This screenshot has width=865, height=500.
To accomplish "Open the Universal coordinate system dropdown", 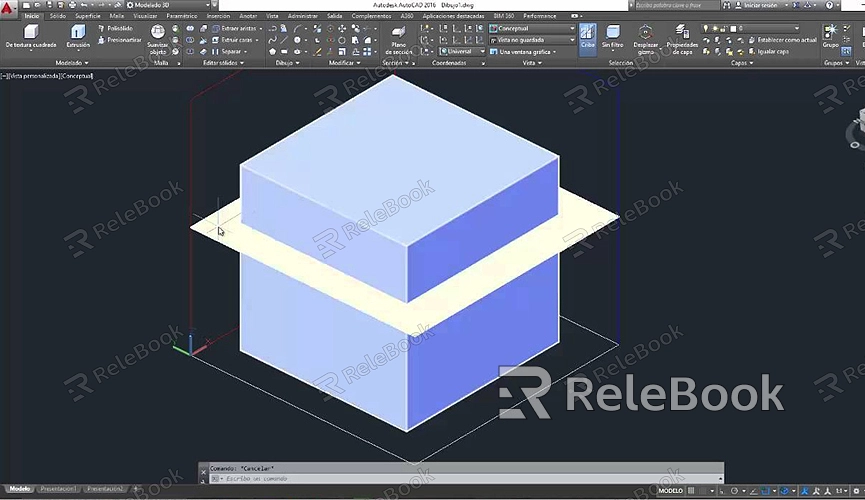I will click(462, 51).
